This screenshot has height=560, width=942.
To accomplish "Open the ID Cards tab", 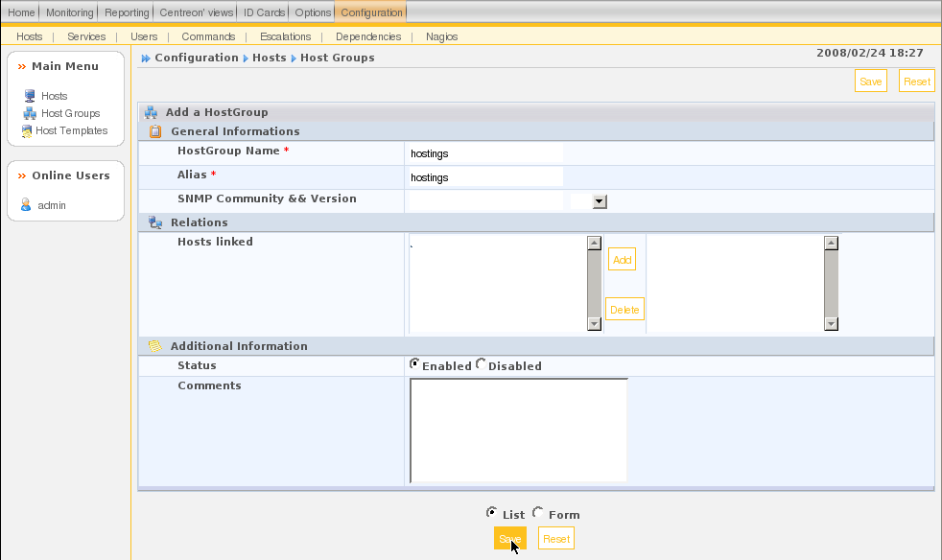I will 264,12.
